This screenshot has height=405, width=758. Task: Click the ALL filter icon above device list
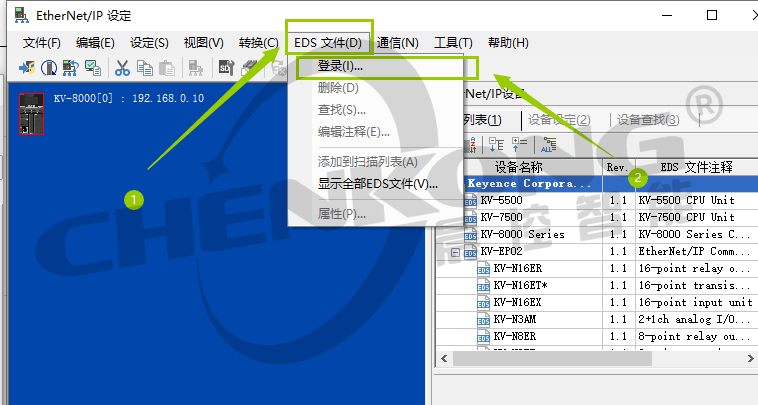547,145
